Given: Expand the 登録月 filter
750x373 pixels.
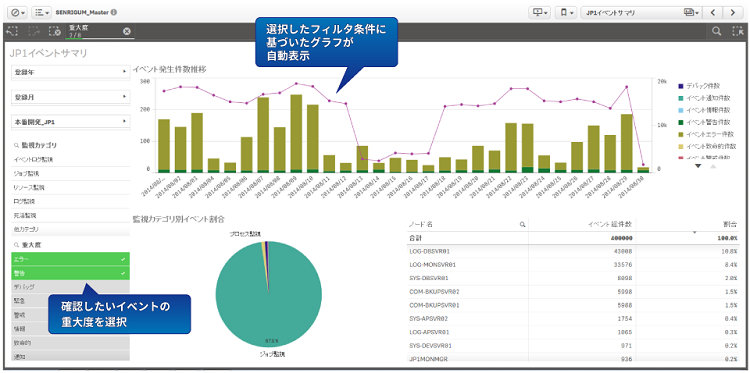Looking at the screenshot, I should [x=70, y=97].
